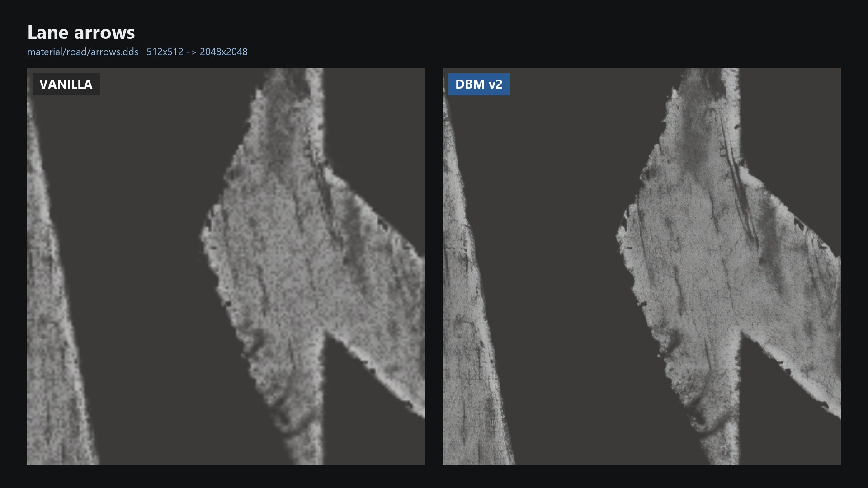Click the DBM v2 label badge
Image resolution: width=868 pixels, height=488 pixels.
tap(479, 84)
